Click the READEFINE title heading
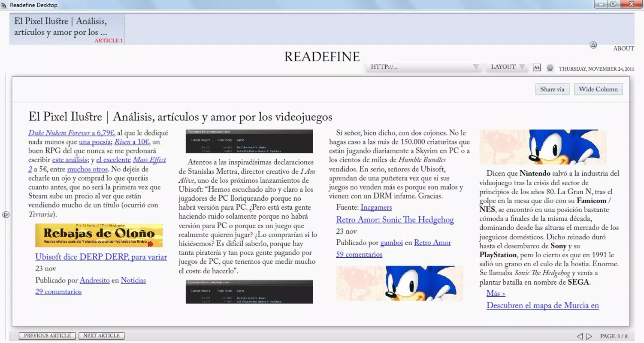Image resolution: width=644 pixels, height=343 pixels. [x=322, y=57]
